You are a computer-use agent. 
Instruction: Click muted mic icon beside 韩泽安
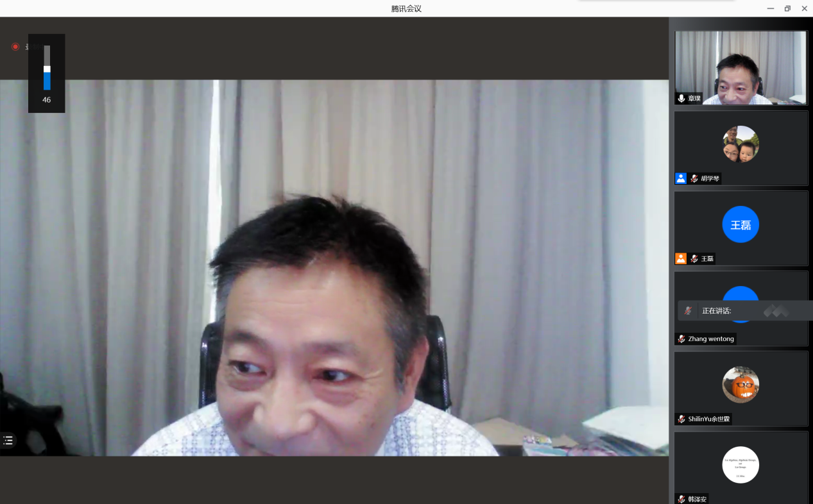pyautogui.click(x=681, y=499)
